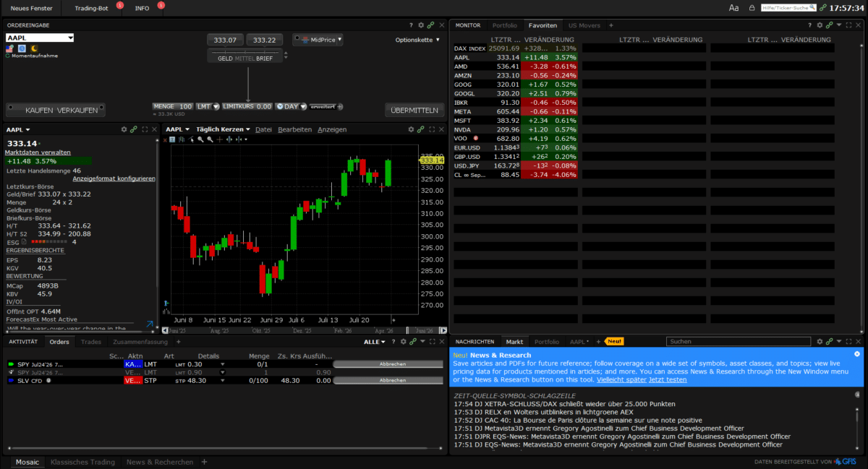Maximize the chart panel
The image size is (868, 469).
coord(432,129)
